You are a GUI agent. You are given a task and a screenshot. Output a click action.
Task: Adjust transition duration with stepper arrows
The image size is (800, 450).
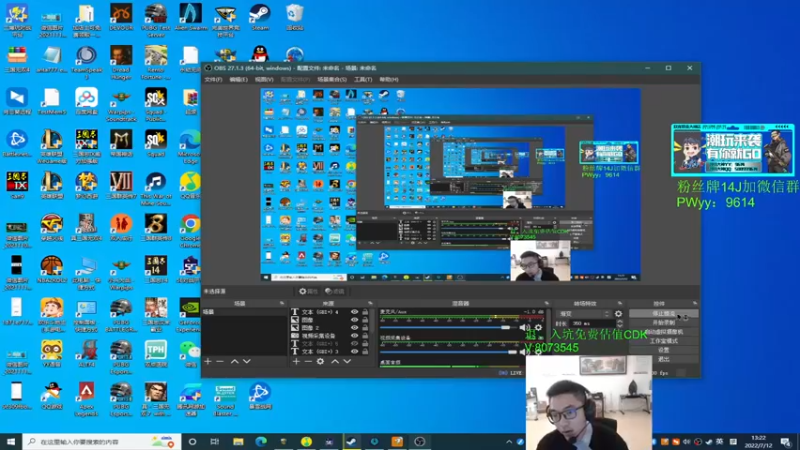click(619, 323)
